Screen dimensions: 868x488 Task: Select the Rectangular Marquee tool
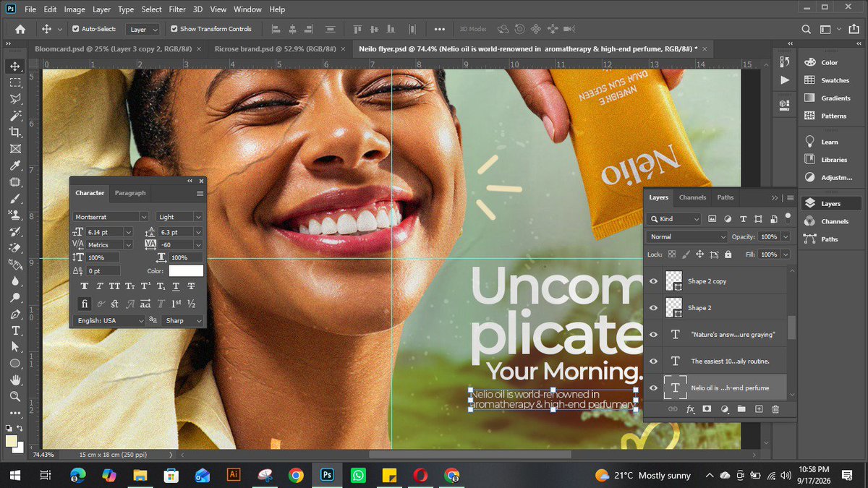pos(15,82)
